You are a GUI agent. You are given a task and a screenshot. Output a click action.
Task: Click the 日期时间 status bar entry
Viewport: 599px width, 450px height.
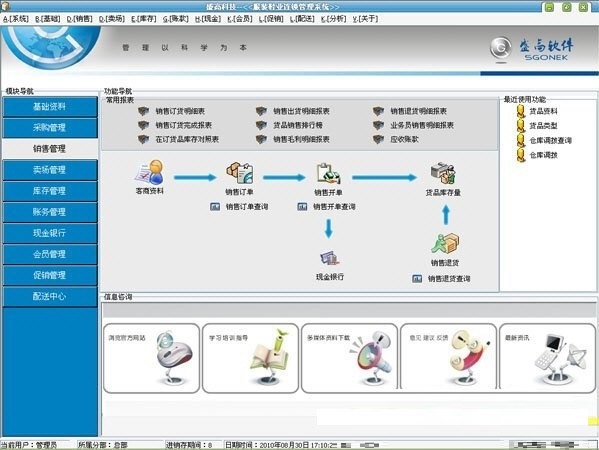pos(281,445)
